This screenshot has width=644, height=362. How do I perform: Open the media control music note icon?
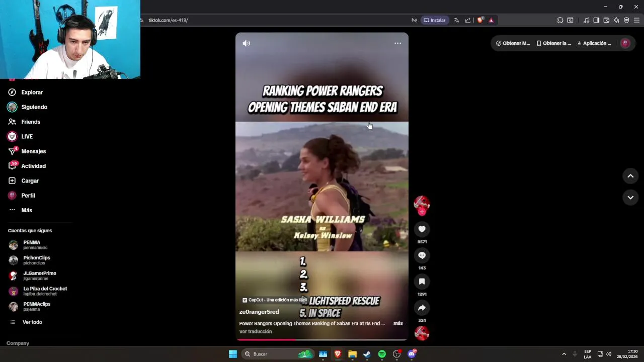tap(586, 20)
